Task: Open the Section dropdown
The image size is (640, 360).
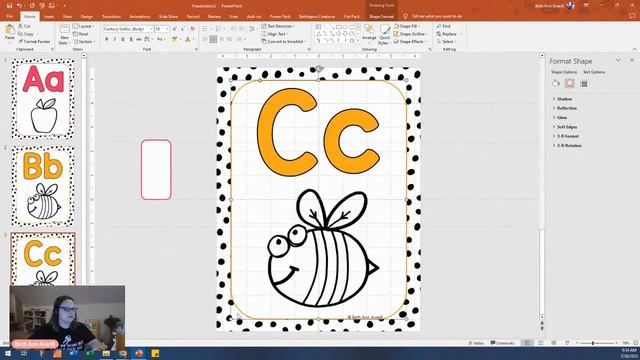Action: tap(84, 42)
